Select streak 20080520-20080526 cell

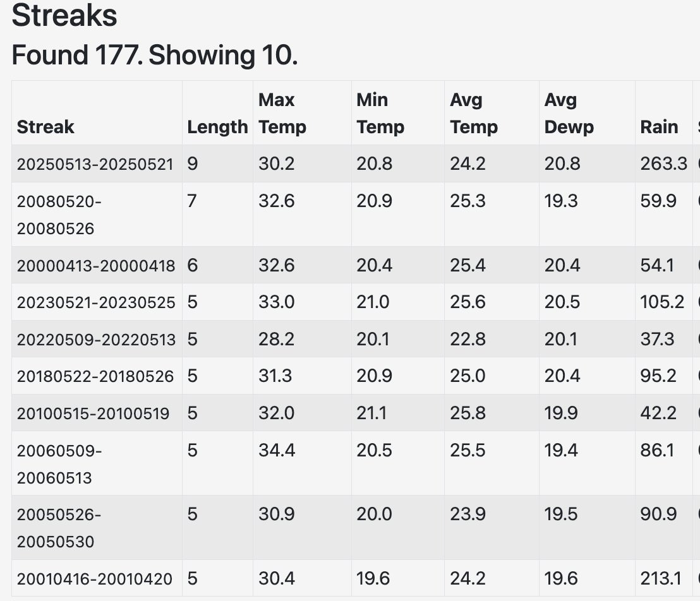[x=59, y=215]
